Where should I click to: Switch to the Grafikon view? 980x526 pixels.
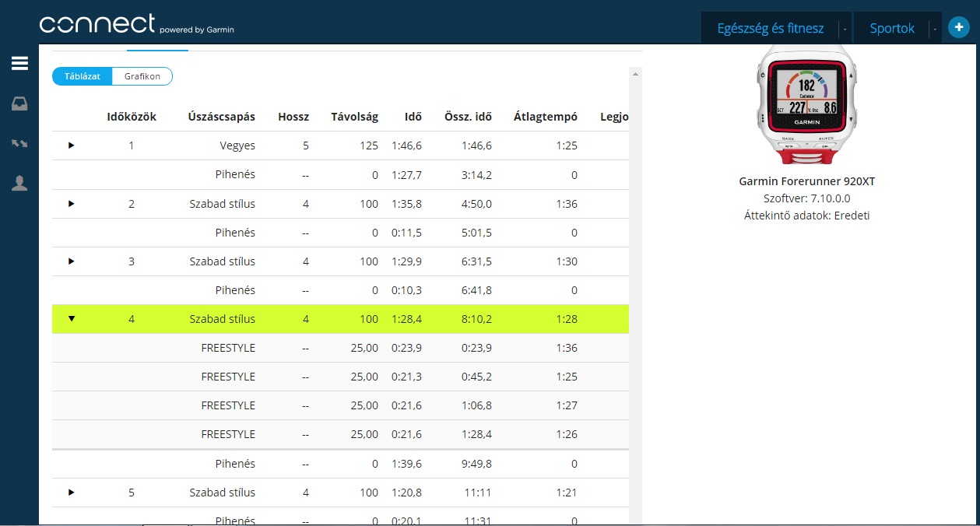coord(142,76)
